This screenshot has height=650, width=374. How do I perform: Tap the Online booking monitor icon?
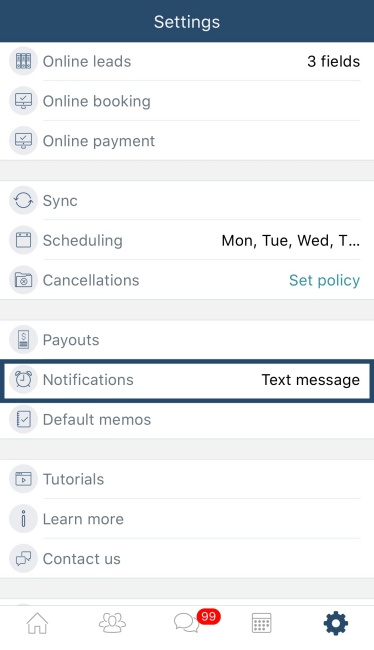coord(23,101)
